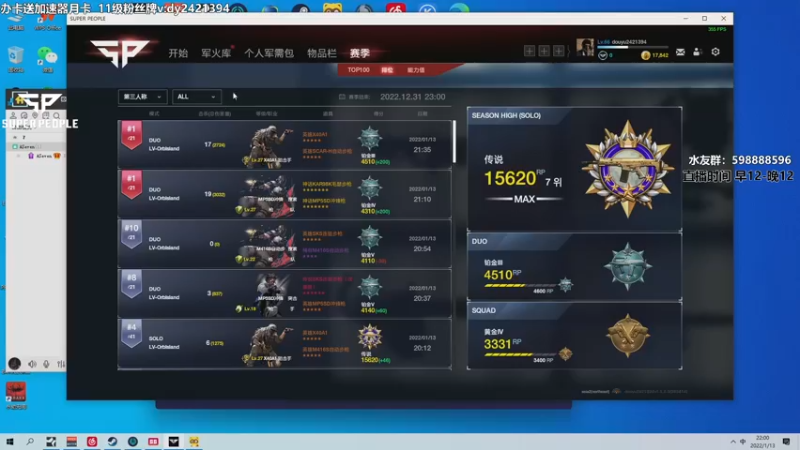Open the WPS Office desktop icon
Viewport: 800px width, 450px height.
click(47, 21)
